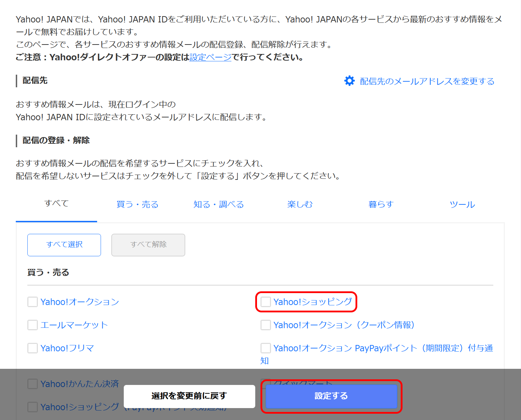
Task: Check Yahoo!オークション PayPayポイント付与通知 checkbox
Action: 265,348
